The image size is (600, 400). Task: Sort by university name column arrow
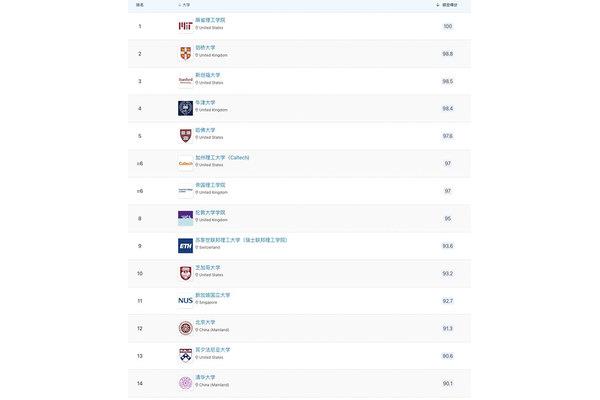[x=179, y=5]
